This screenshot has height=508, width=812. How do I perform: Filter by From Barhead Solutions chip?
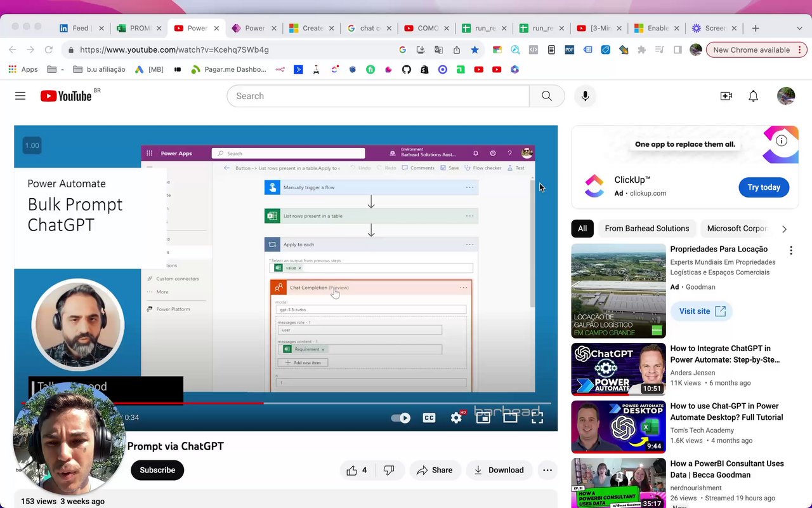[646, 229]
